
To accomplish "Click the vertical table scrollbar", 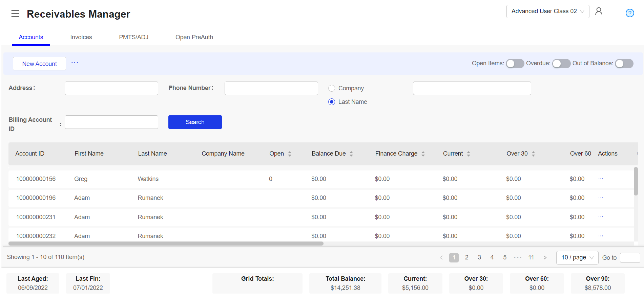I will click(636, 181).
